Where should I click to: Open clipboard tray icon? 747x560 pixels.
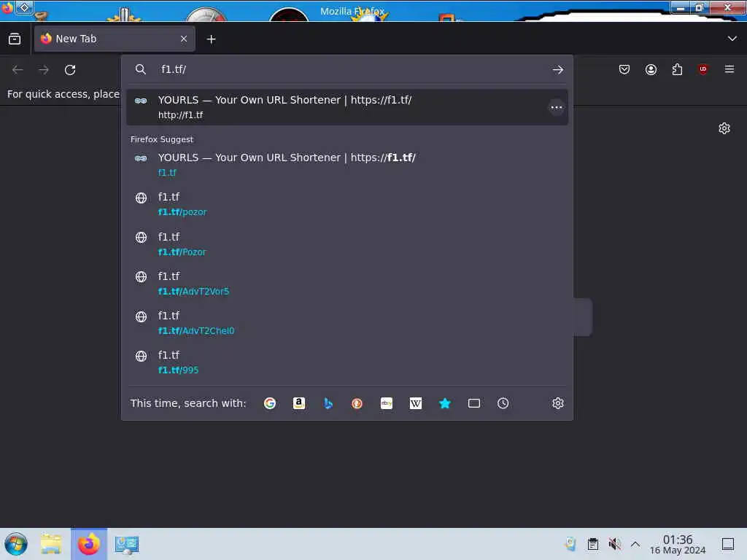click(x=592, y=544)
